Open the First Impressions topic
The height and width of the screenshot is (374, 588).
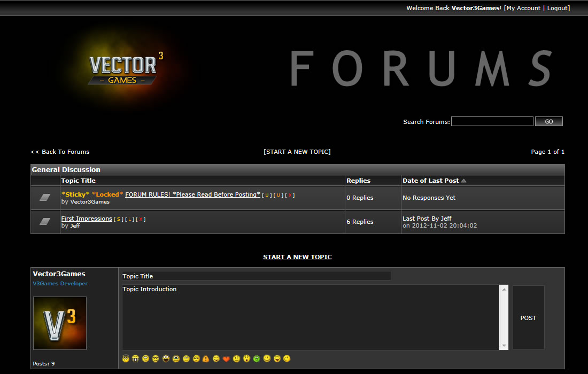pos(87,219)
